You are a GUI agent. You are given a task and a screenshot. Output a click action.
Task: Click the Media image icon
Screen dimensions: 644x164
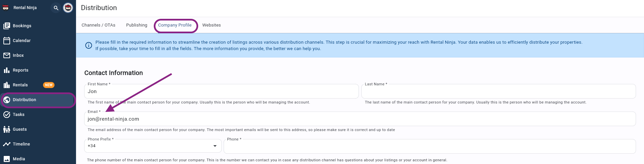coord(7,159)
